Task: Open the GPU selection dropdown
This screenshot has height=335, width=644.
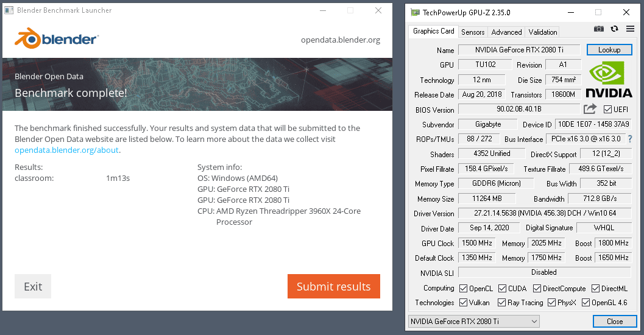Action: [473, 322]
